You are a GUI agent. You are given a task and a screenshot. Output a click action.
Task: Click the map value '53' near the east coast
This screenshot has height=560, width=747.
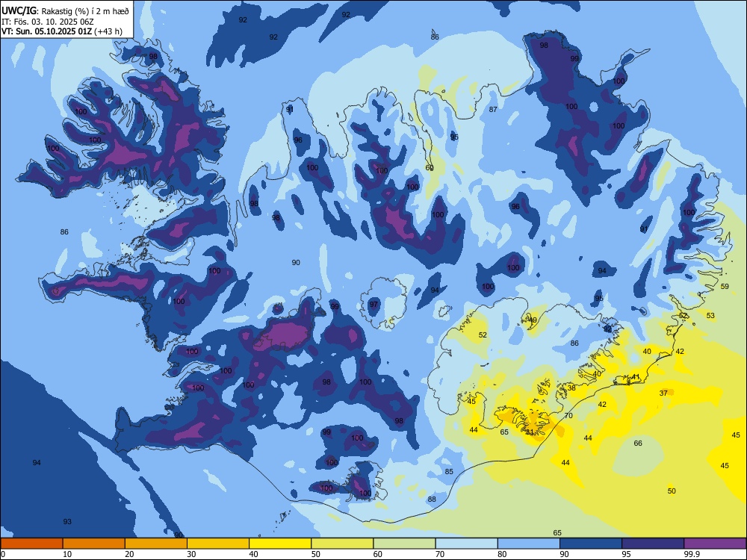(x=710, y=316)
